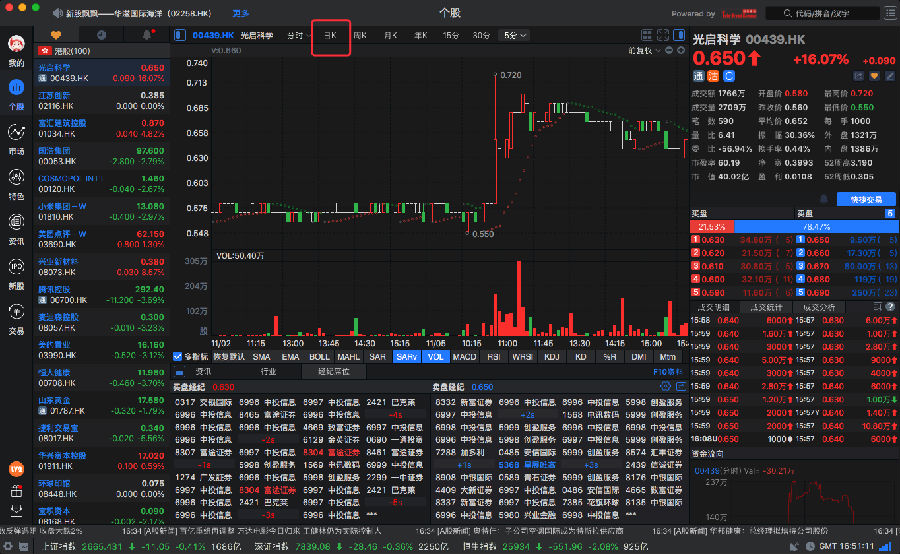The height and width of the screenshot is (554, 900).
Task: Select the 日K chart tab
Action: point(331,36)
